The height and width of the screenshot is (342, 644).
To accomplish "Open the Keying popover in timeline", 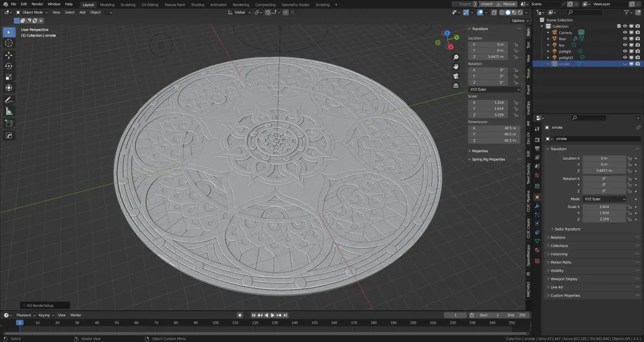I will (x=45, y=315).
